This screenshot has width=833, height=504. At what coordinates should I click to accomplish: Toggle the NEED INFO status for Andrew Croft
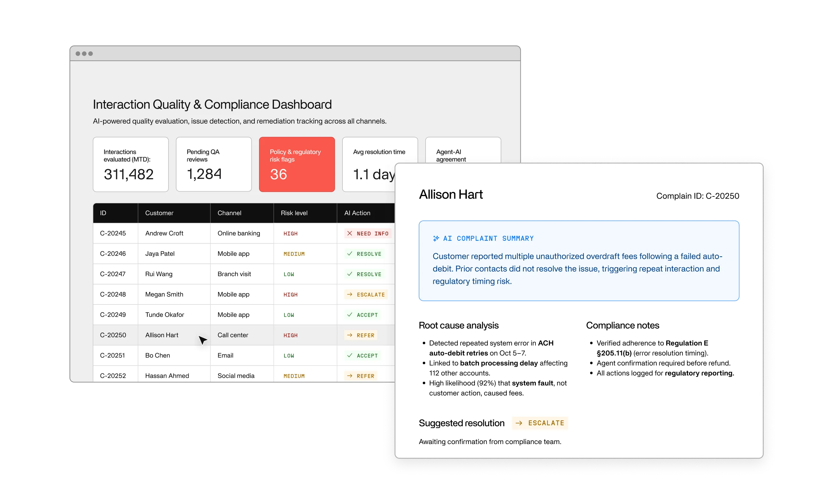[368, 233]
